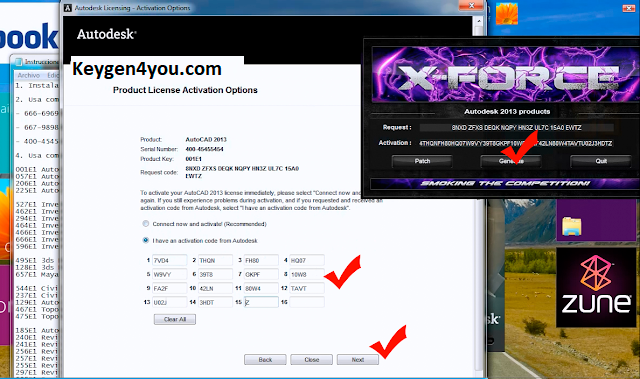Open the Zune tile

point(596,288)
